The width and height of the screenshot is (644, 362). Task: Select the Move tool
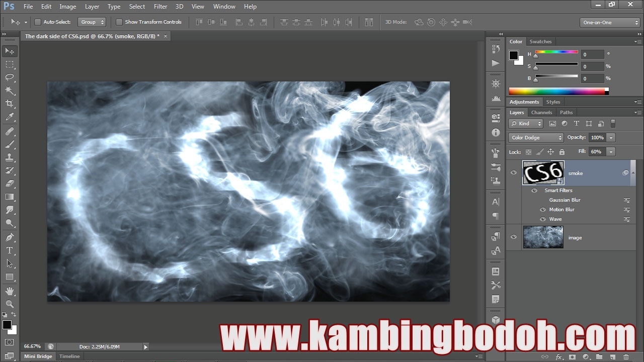[10, 51]
